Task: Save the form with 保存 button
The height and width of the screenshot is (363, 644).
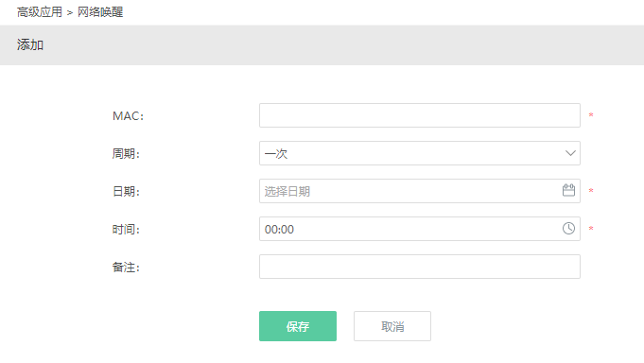Action: pyautogui.click(x=298, y=326)
